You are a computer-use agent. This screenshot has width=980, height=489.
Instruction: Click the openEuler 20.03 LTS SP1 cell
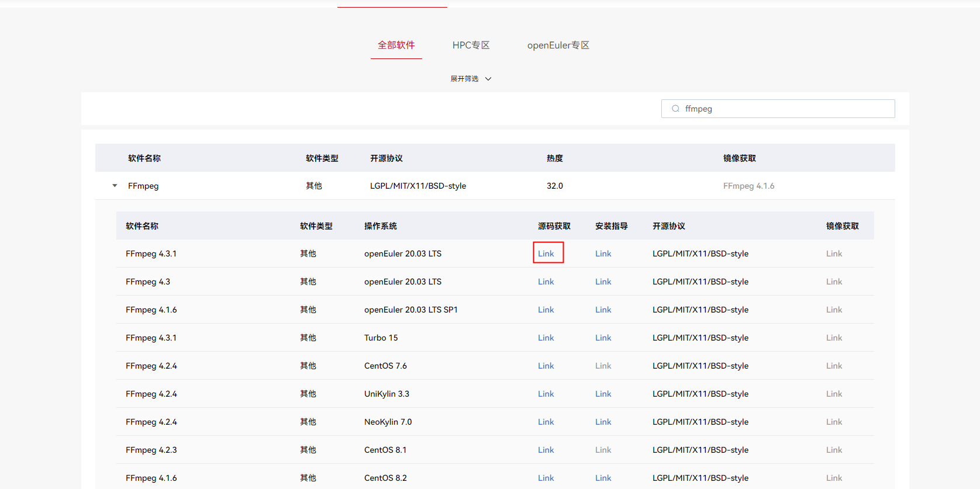411,310
